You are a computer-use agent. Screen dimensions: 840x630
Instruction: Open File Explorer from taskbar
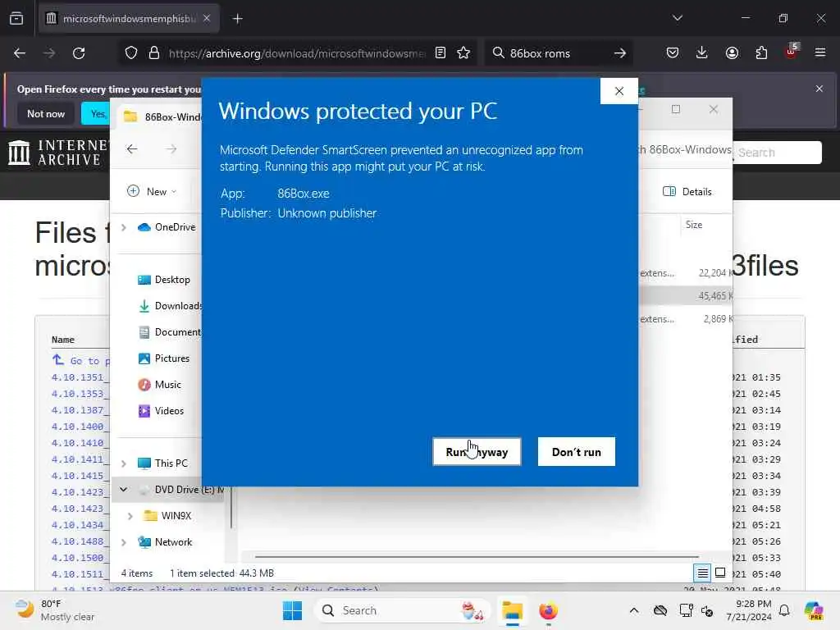tap(512, 610)
